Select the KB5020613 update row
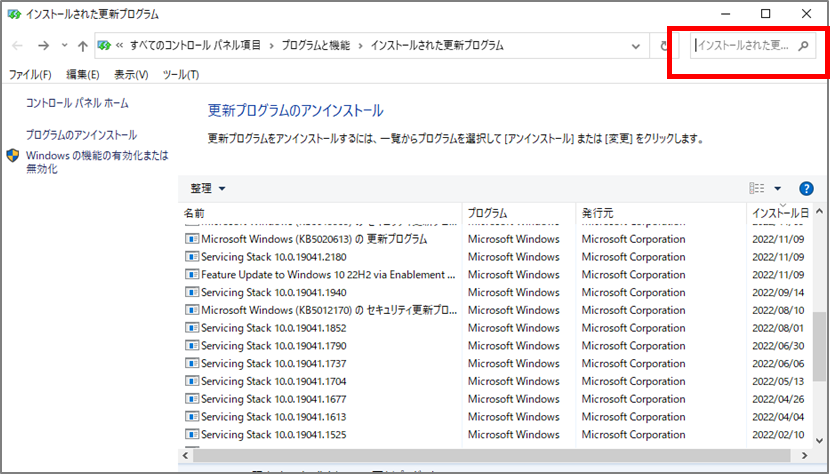 494,239
